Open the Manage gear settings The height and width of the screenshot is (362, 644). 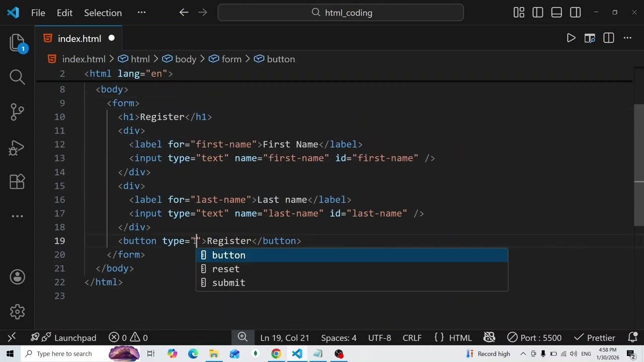17,312
